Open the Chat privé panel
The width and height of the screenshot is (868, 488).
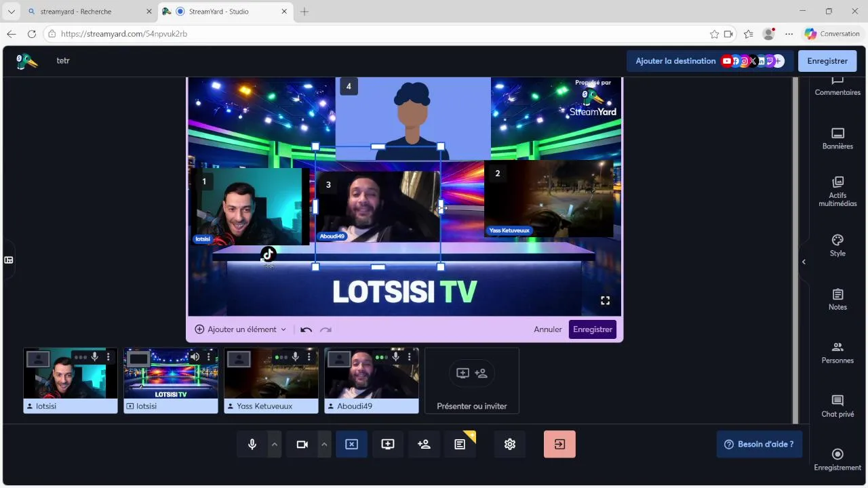[x=837, y=406]
